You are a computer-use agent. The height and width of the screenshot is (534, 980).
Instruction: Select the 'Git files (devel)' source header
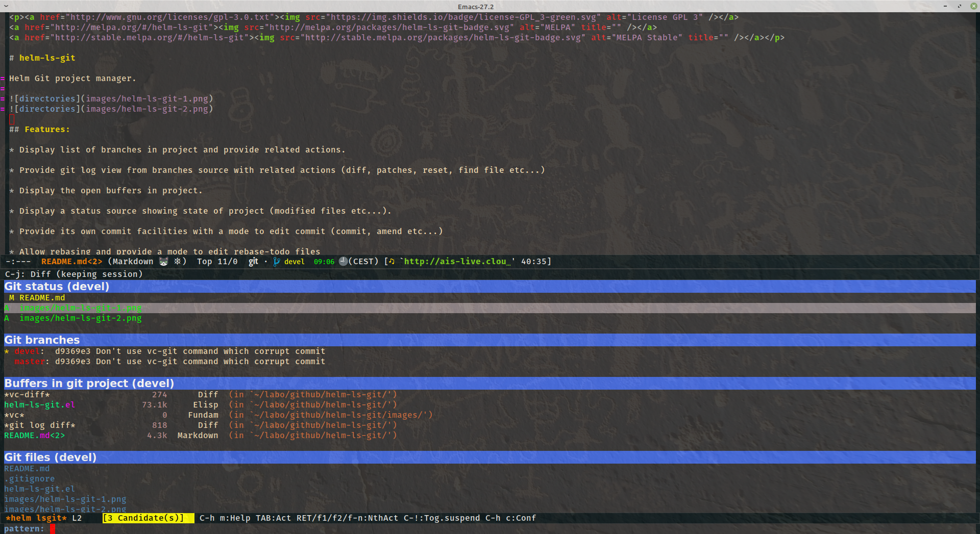tap(490, 457)
